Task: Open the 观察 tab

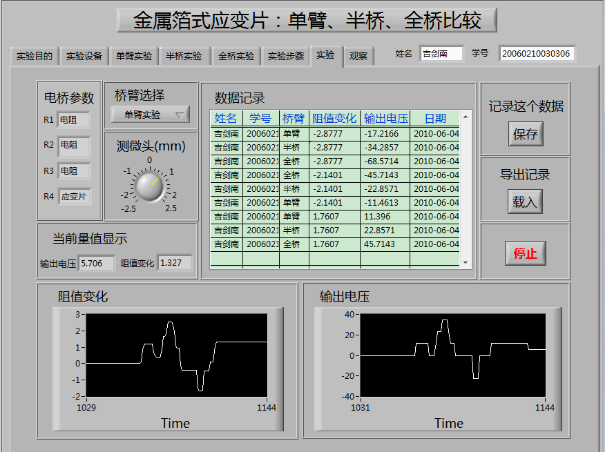Action: (358, 56)
